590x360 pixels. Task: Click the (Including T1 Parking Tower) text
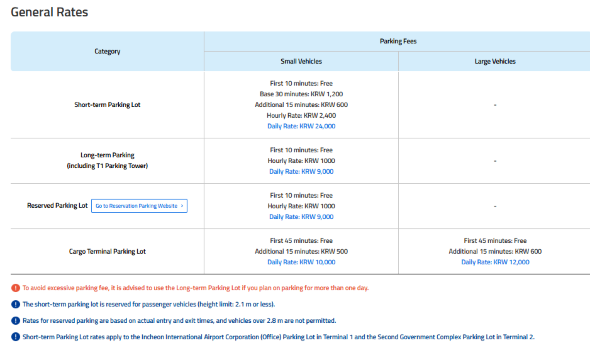point(107,166)
